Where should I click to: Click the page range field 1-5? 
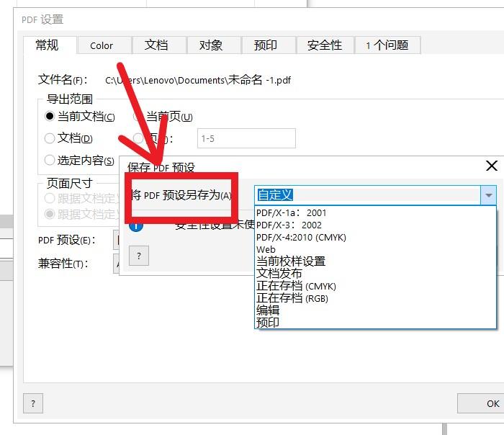pos(246,138)
